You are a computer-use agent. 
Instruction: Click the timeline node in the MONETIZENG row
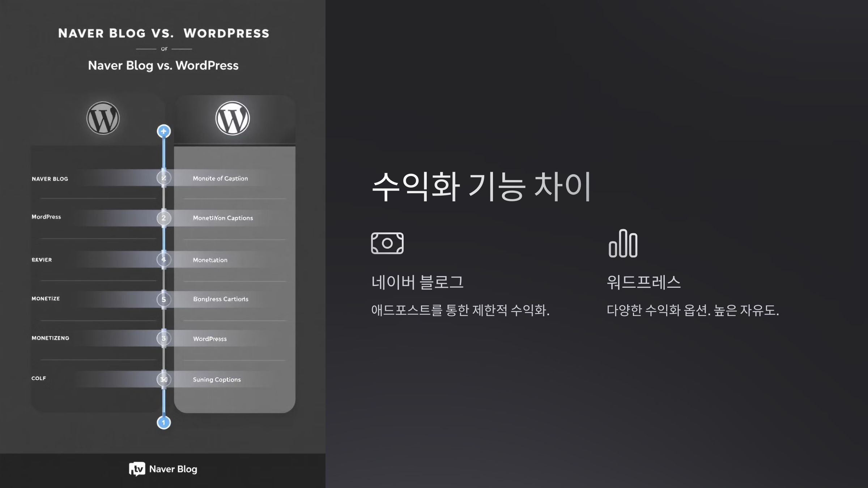click(164, 338)
